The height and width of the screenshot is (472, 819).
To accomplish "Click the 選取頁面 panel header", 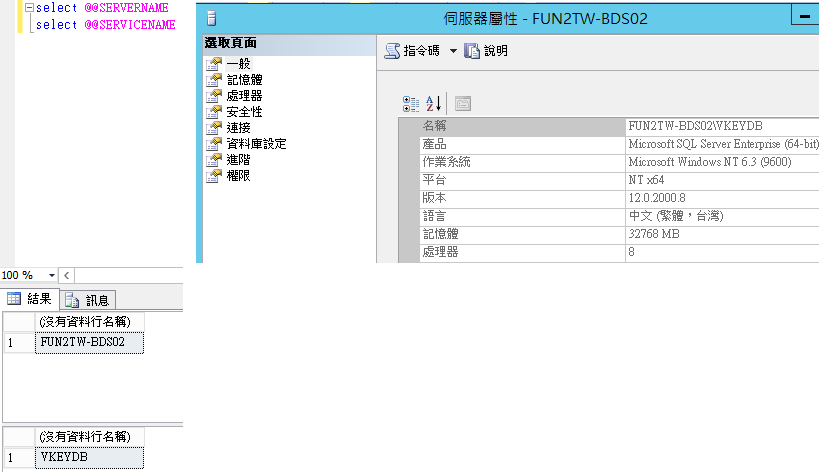I will (x=289, y=43).
